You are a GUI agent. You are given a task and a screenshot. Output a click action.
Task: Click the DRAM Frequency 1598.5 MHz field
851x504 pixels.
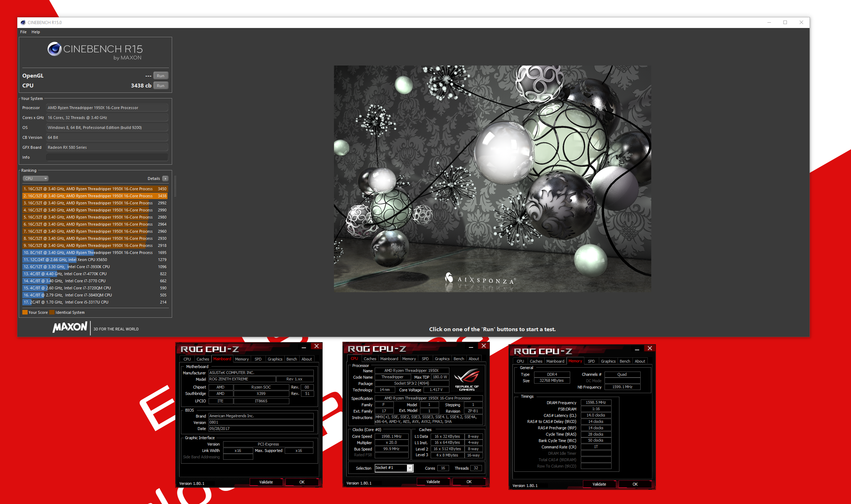click(x=596, y=403)
